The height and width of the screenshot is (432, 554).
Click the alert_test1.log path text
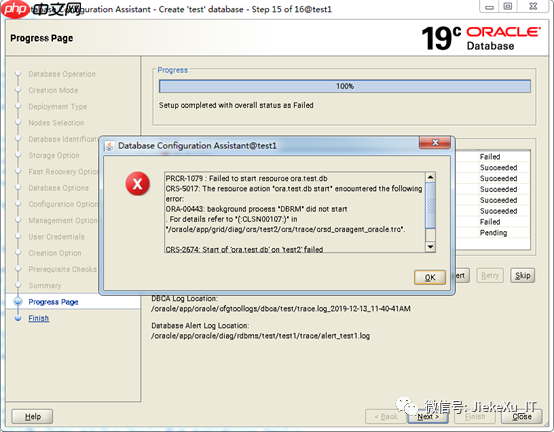click(x=260, y=336)
